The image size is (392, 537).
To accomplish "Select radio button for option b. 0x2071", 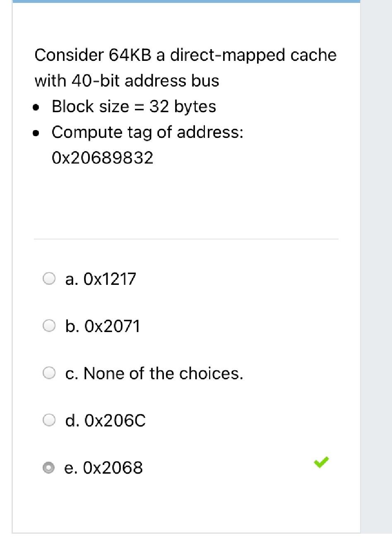I will (x=50, y=326).
